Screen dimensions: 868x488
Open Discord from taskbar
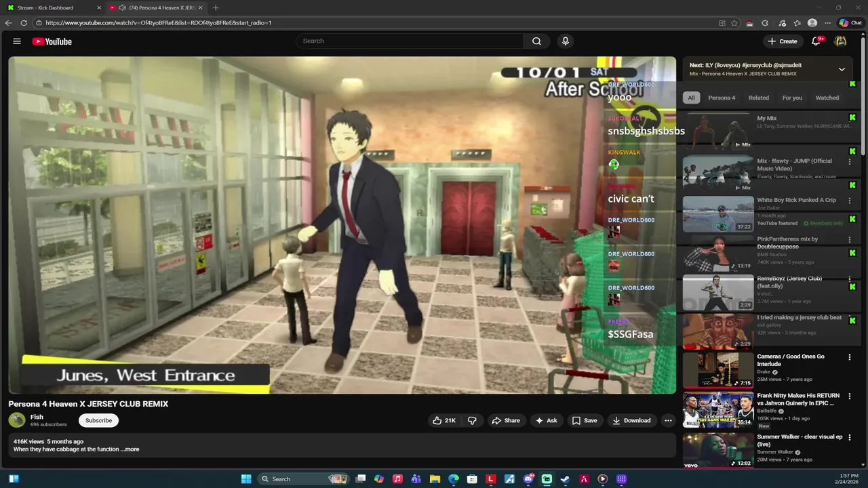528,479
